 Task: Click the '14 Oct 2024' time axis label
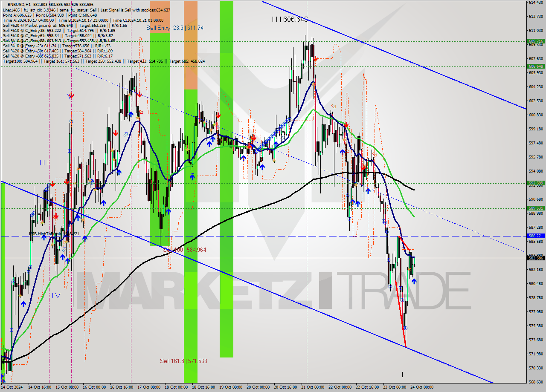pyautogui.click(x=12, y=387)
